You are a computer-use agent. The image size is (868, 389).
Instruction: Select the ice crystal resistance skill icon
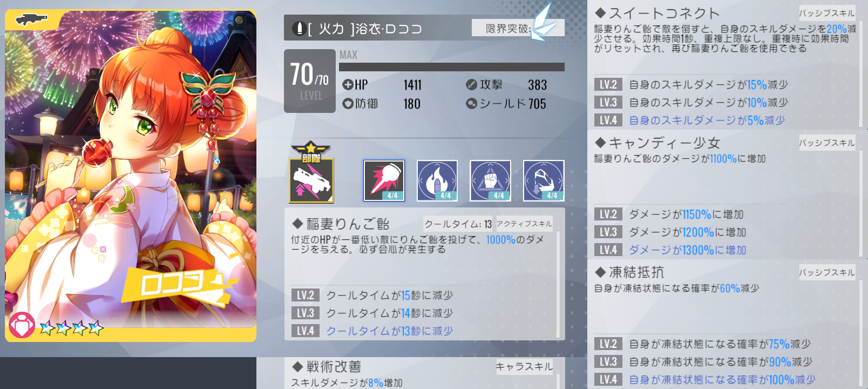(544, 180)
